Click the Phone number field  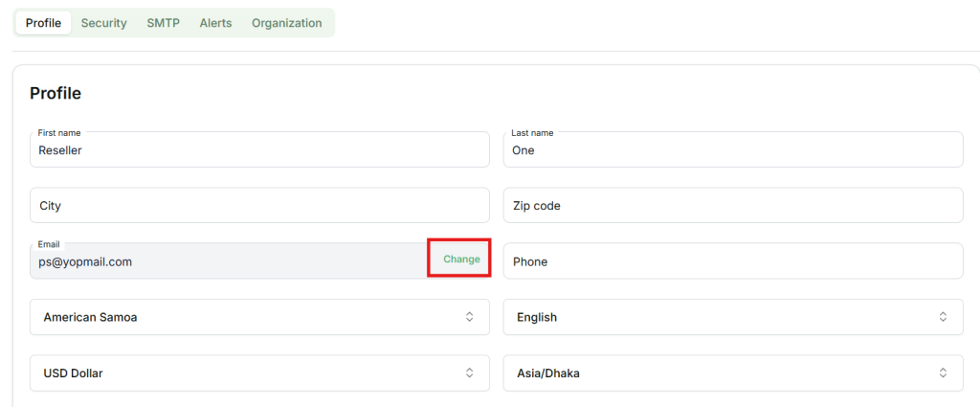[732, 261]
